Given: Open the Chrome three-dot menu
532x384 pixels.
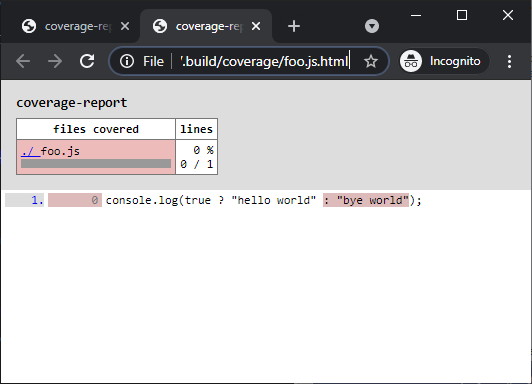Looking at the screenshot, I should [x=509, y=61].
